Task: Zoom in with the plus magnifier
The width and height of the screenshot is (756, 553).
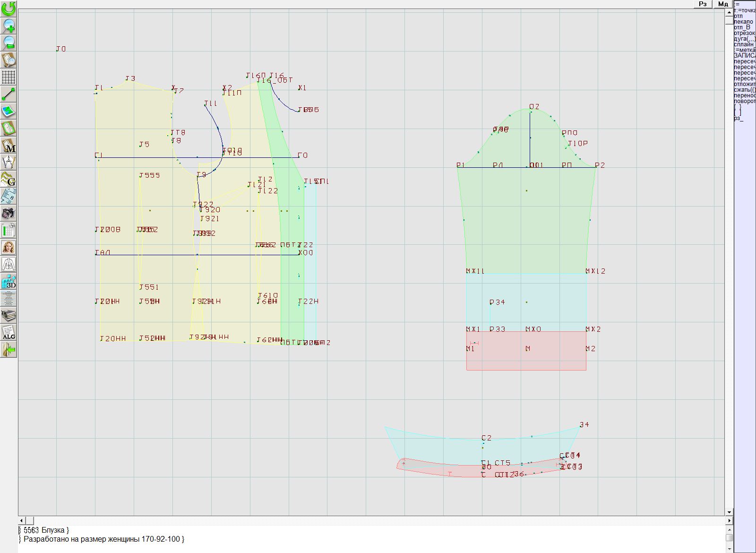Action: (9, 26)
